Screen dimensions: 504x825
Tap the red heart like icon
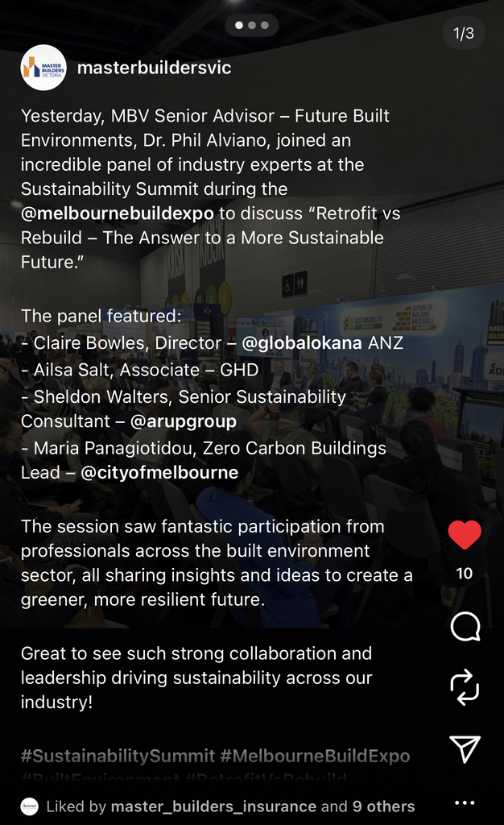click(465, 536)
